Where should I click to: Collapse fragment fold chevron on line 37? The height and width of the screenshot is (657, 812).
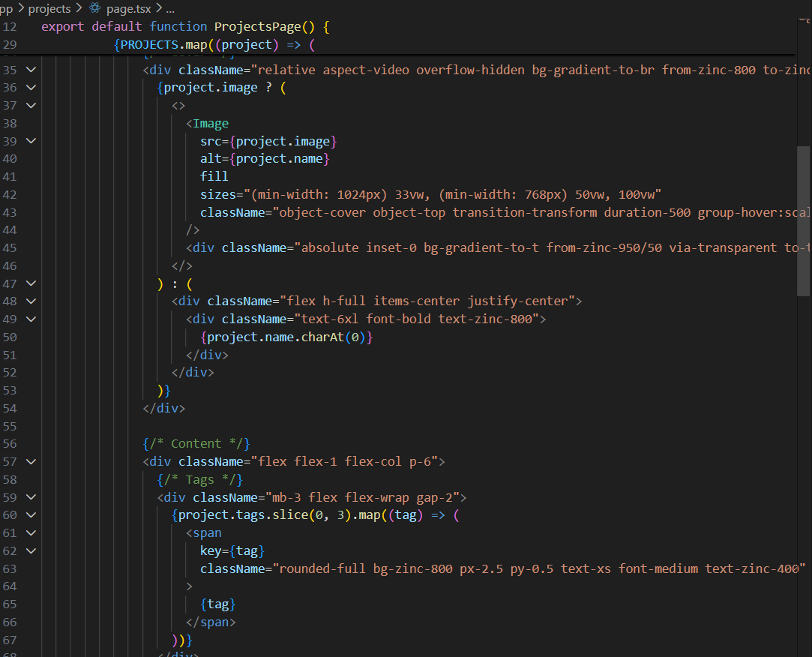[31, 105]
